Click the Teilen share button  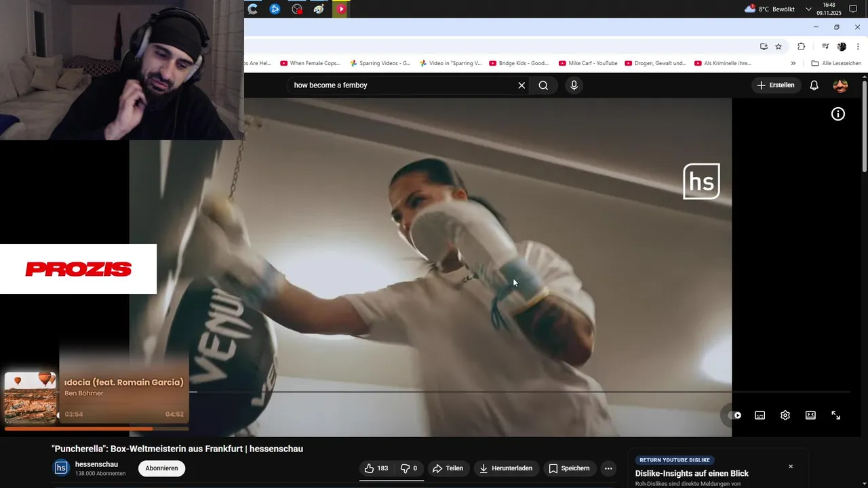(x=448, y=468)
